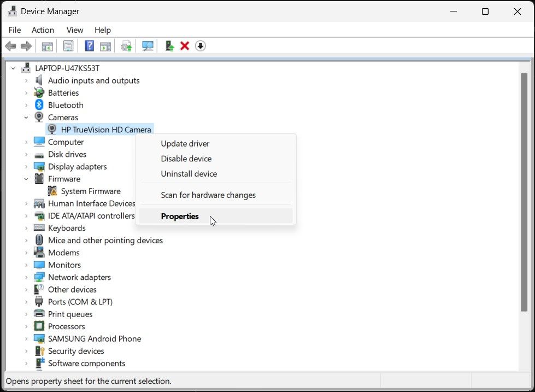Viewport: 535px width, 392px height.
Task: Expand the Bluetooth node chevron
Action: (26, 105)
